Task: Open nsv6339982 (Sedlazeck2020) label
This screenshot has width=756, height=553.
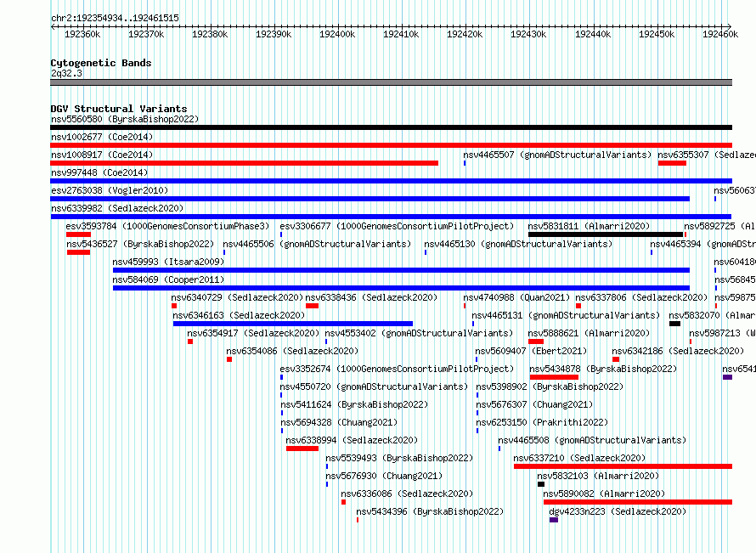Action: (x=117, y=208)
